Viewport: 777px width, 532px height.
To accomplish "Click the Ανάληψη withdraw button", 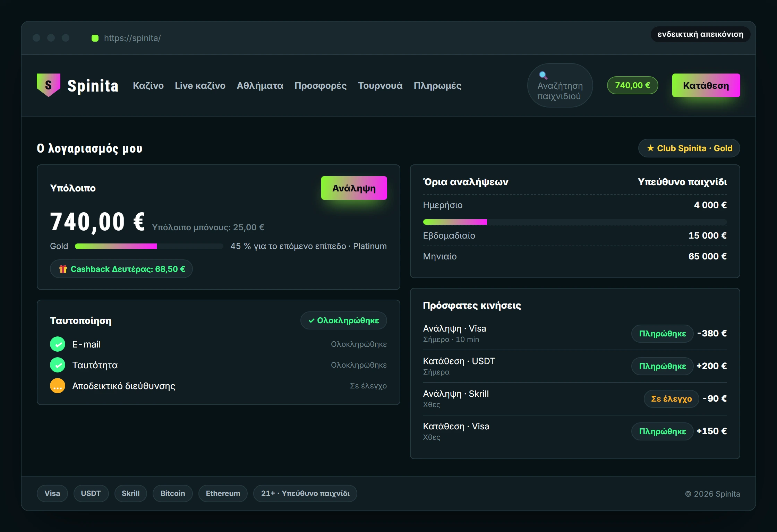I will [354, 188].
